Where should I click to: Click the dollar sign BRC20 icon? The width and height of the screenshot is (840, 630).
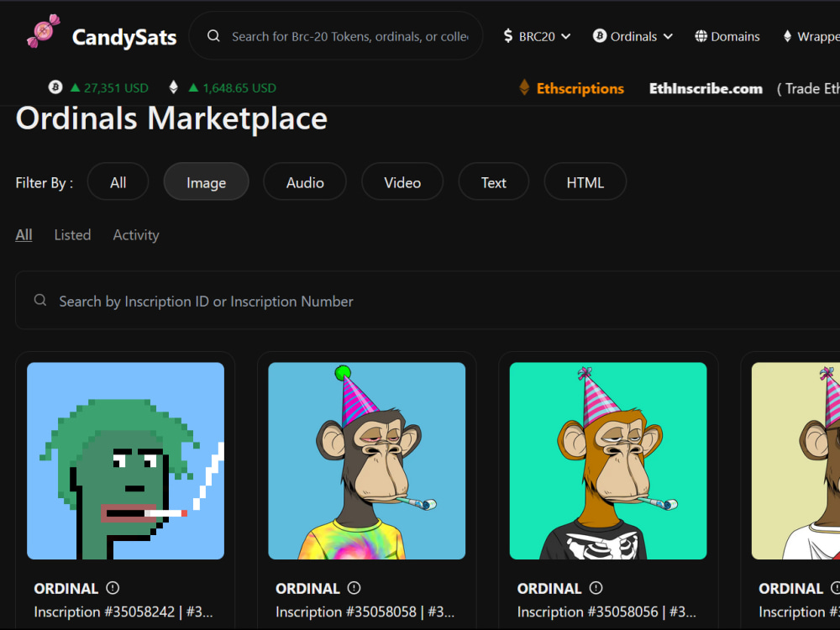pos(508,36)
